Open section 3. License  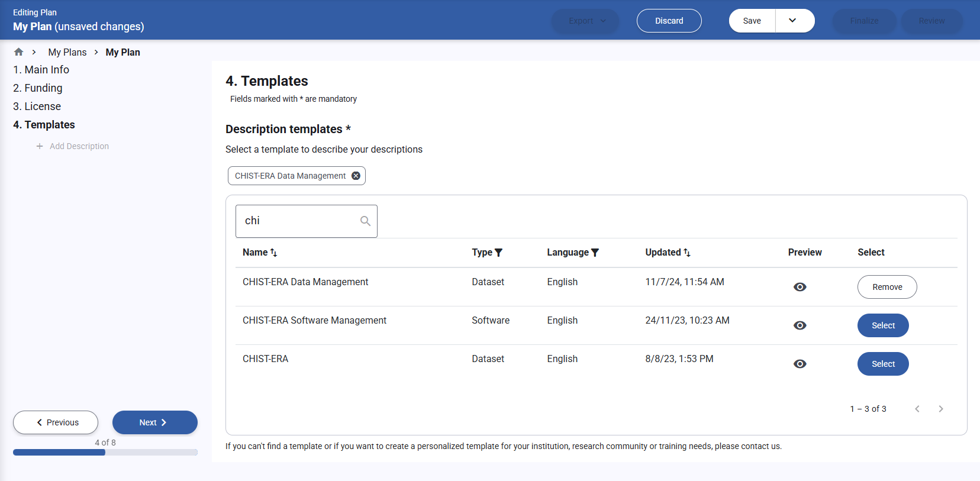[37, 106]
